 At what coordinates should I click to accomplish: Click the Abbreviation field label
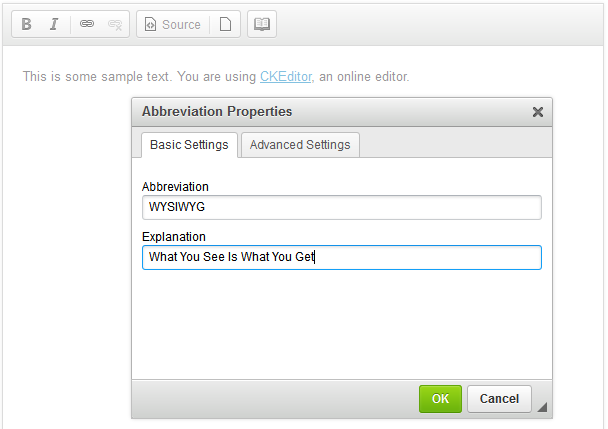click(x=175, y=187)
